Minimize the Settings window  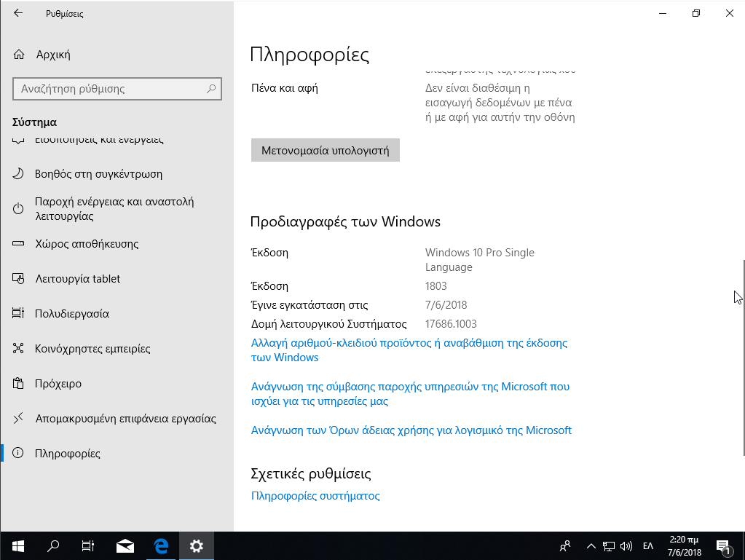click(x=663, y=13)
